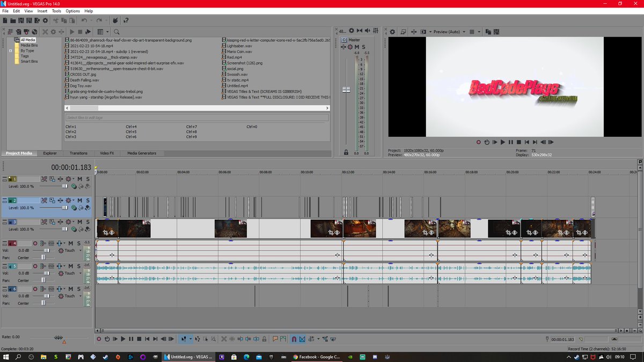The height and width of the screenshot is (362, 644).
Task: Mute video track 2
Action: click(x=79, y=201)
